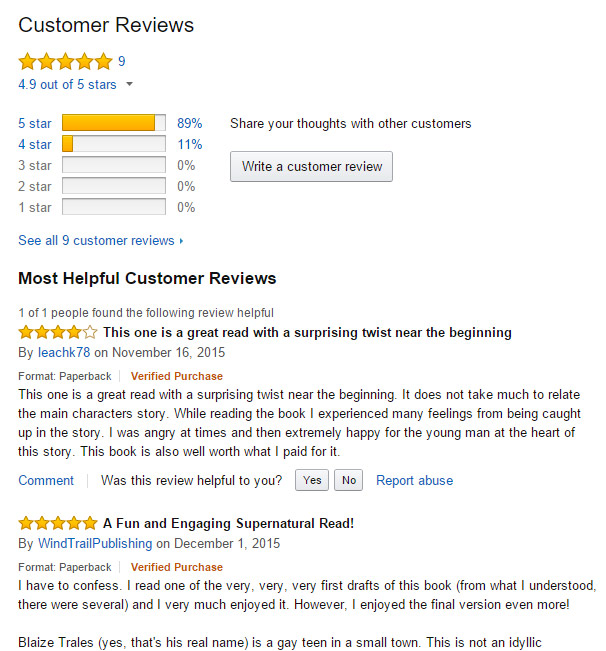Click the five-star rating on WindTrailPublishing's review
This screenshot has width=606, height=651.
coord(58,523)
